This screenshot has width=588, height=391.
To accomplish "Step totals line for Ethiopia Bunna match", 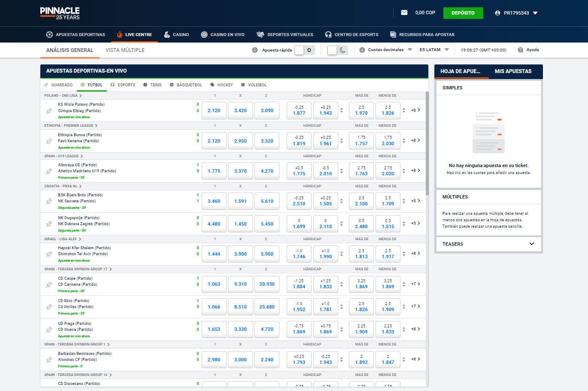I will tap(403, 141).
